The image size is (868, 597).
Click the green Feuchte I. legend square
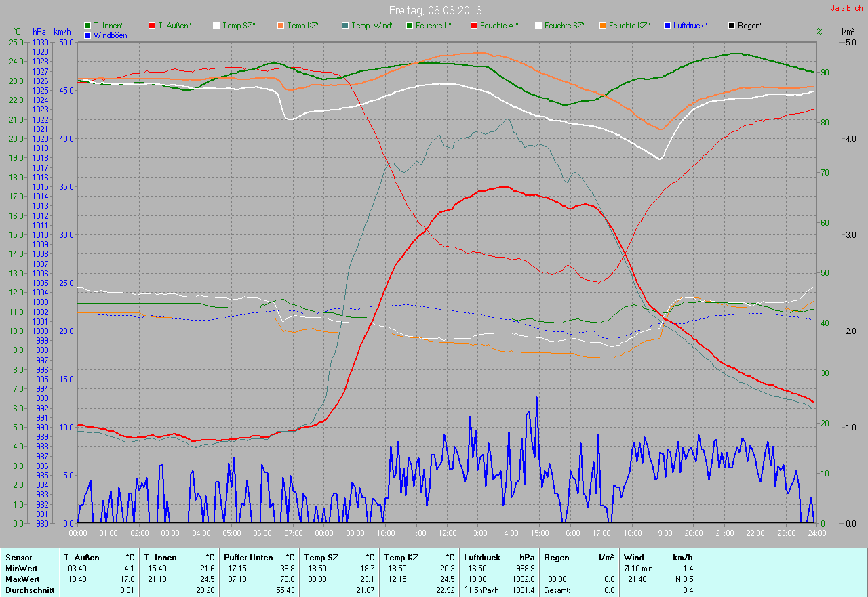click(x=410, y=26)
